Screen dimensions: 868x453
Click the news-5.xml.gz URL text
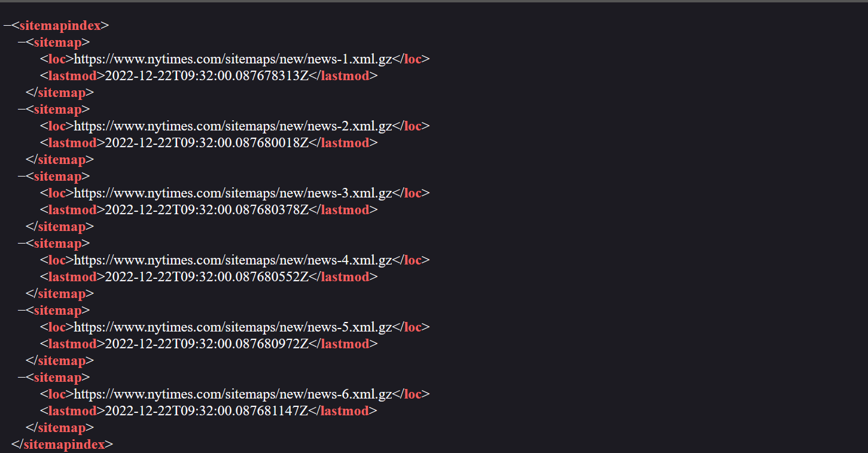233,327
